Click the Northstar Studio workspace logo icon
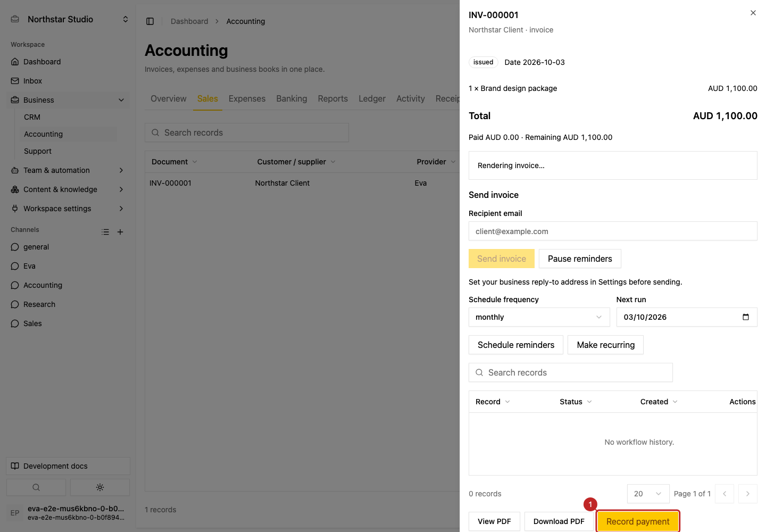The image size is (766, 532). [15, 19]
